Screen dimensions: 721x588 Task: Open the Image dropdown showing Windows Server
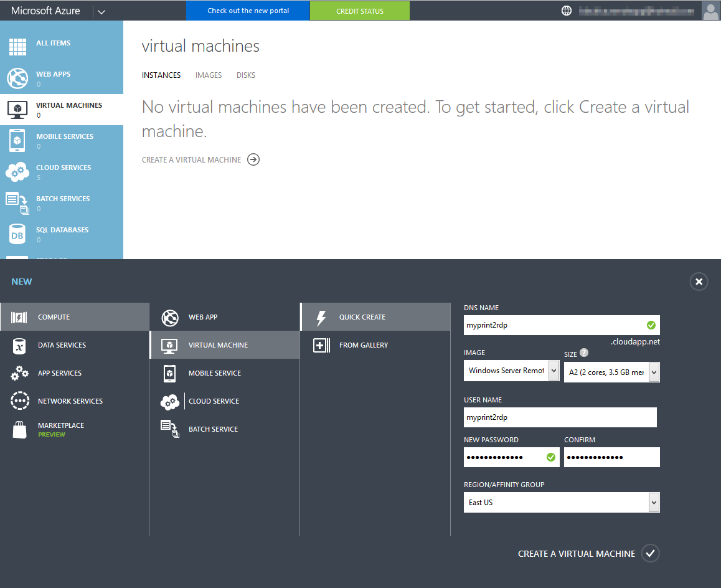512,371
